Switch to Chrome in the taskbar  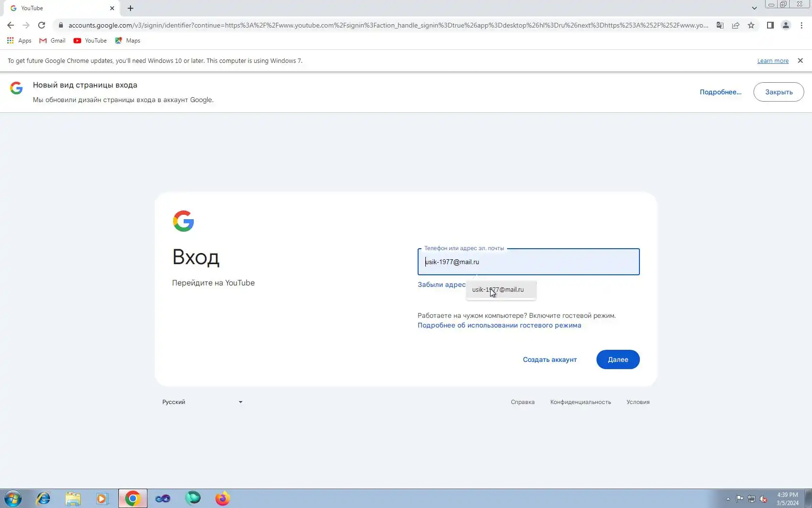(x=132, y=498)
